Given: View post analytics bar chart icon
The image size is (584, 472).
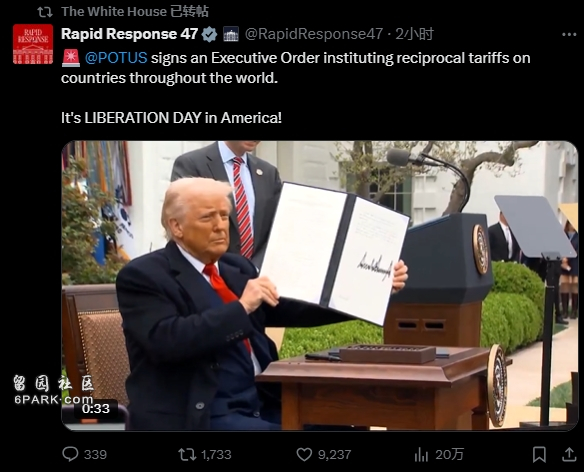Looking at the screenshot, I should coord(421,454).
